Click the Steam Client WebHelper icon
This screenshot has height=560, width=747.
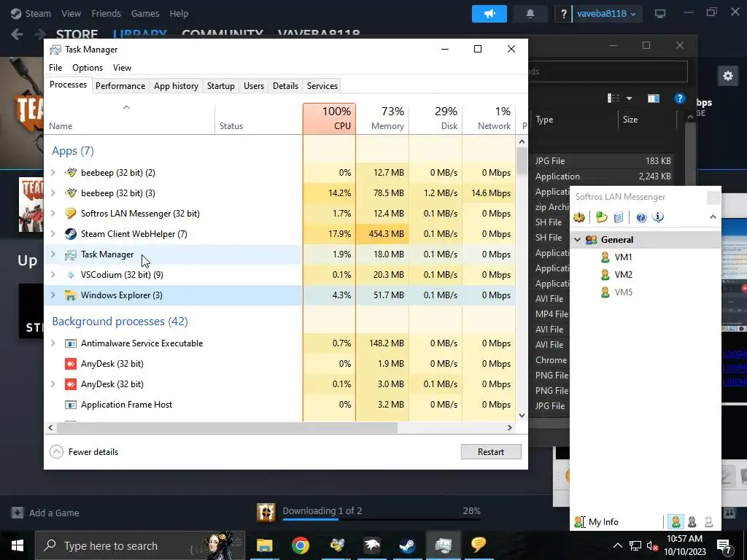[x=71, y=234]
